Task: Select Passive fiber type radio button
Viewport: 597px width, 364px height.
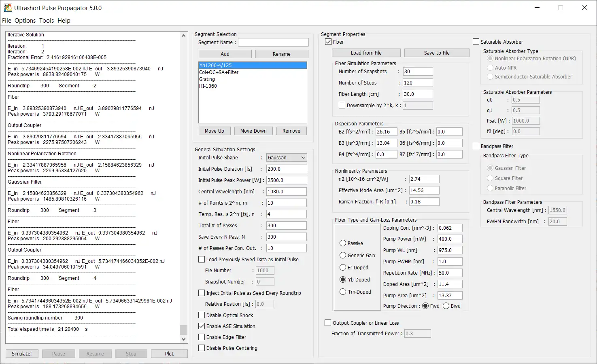Action: [x=343, y=243]
